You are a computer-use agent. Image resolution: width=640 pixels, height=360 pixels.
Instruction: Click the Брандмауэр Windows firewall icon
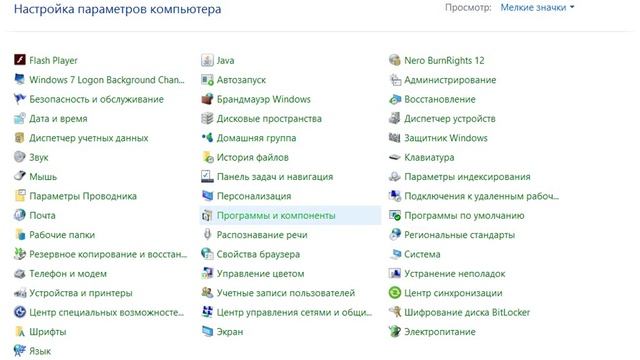pos(207,99)
